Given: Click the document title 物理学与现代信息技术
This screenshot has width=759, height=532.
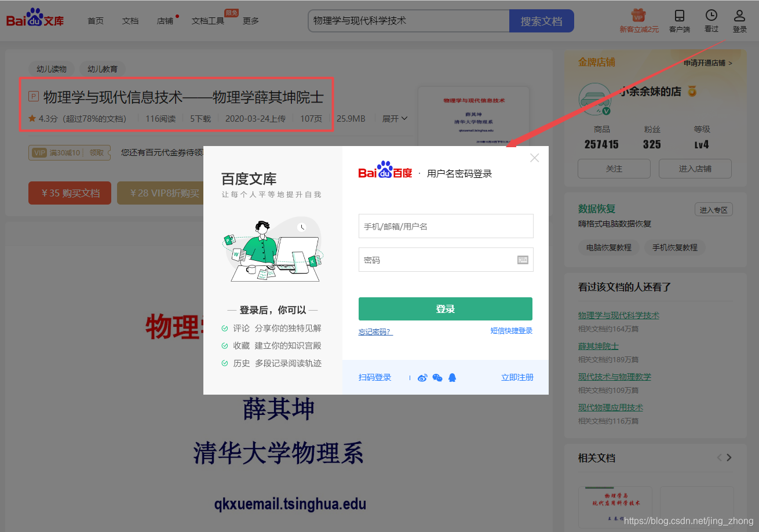Looking at the screenshot, I should pyautogui.click(x=183, y=97).
